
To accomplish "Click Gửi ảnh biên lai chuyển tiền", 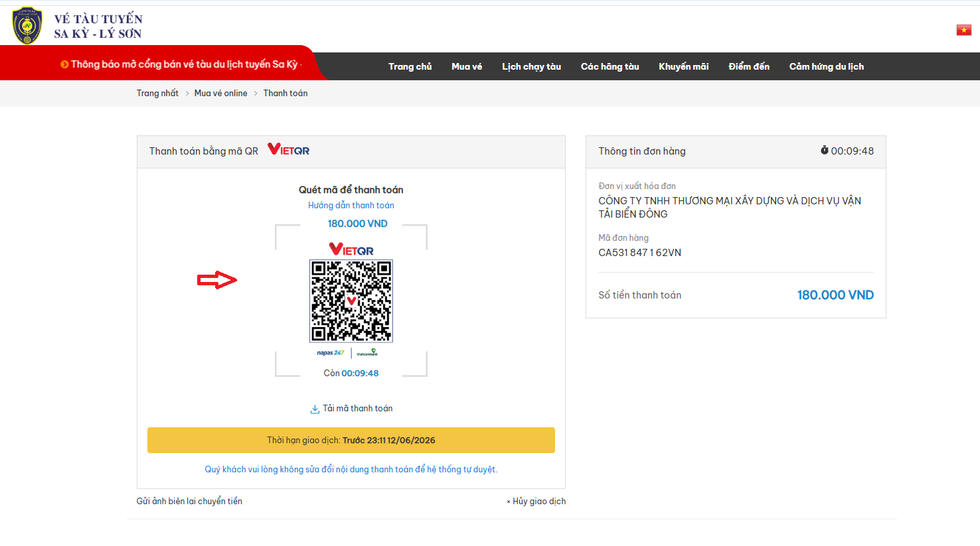I will [x=189, y=502].
